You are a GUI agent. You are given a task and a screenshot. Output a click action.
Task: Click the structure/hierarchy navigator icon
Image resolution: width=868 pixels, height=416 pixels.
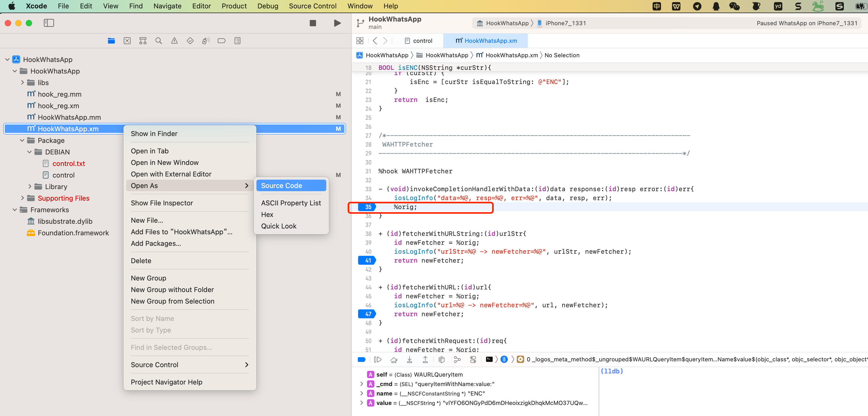coord(143,40)
